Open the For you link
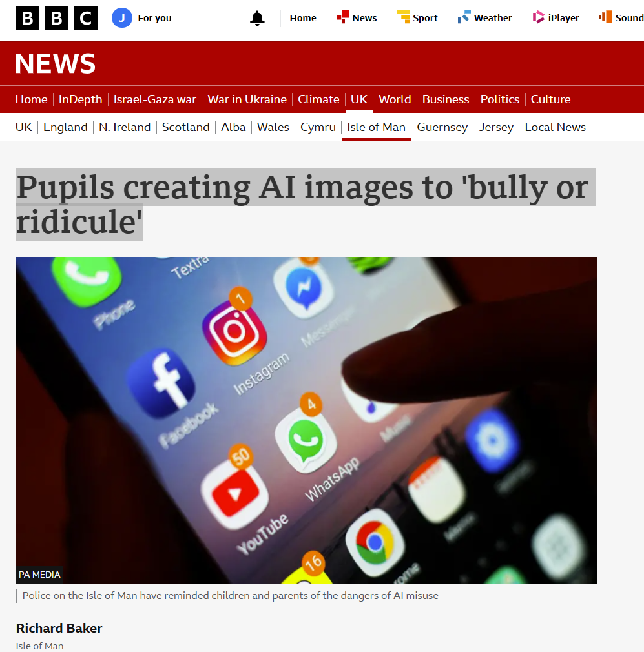 pos(154,18)
